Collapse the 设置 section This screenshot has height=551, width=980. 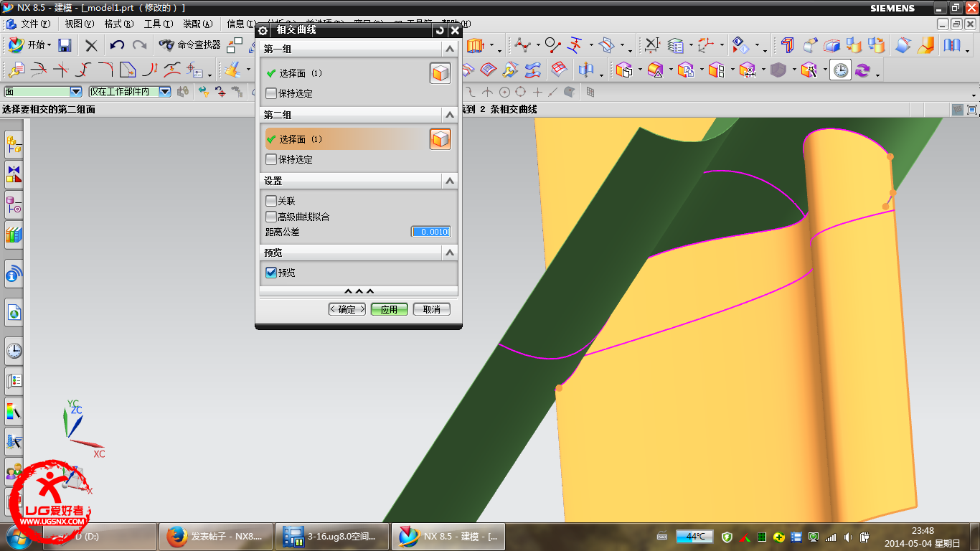(450, 181)
